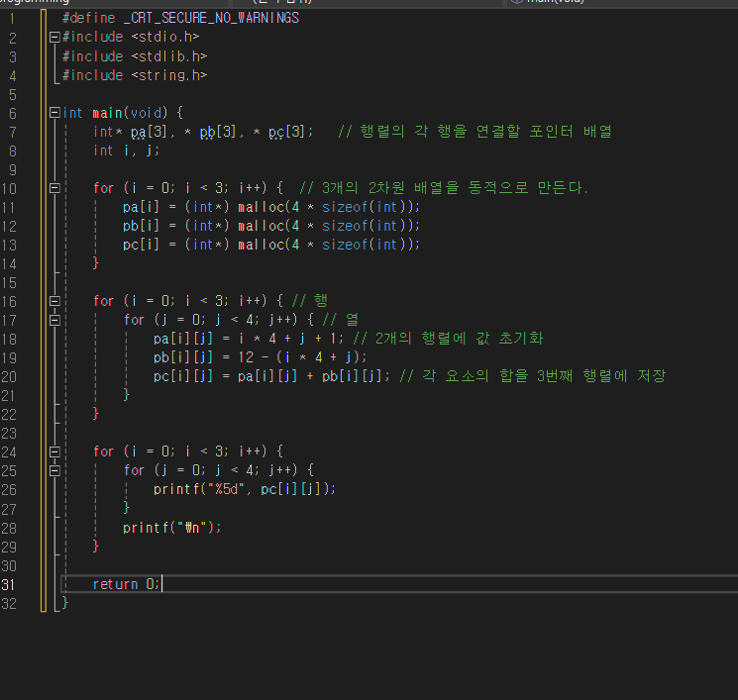Click the <string.h> include text
This screenshot has width=738, height=700.
(169, 75)
